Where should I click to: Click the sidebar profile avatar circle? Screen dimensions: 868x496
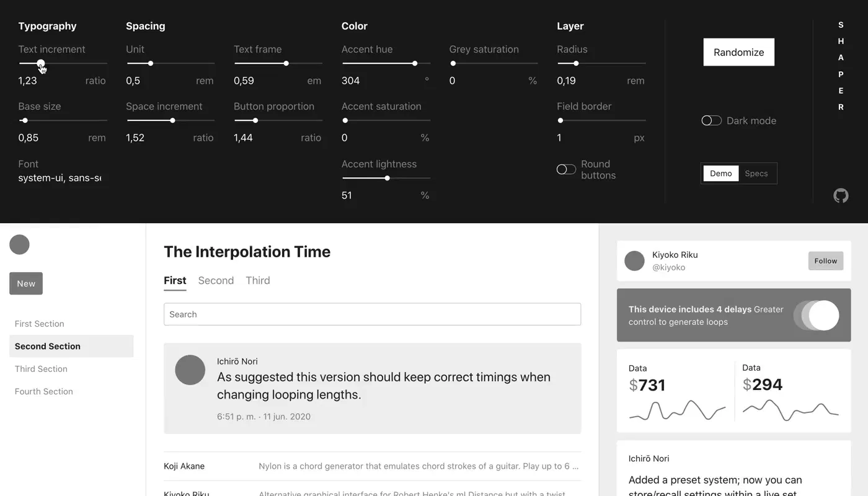pos(19,244)
